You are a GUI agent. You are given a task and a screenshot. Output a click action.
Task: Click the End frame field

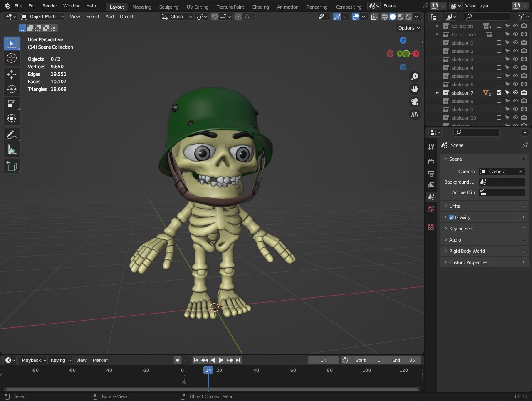click(403, 360)
